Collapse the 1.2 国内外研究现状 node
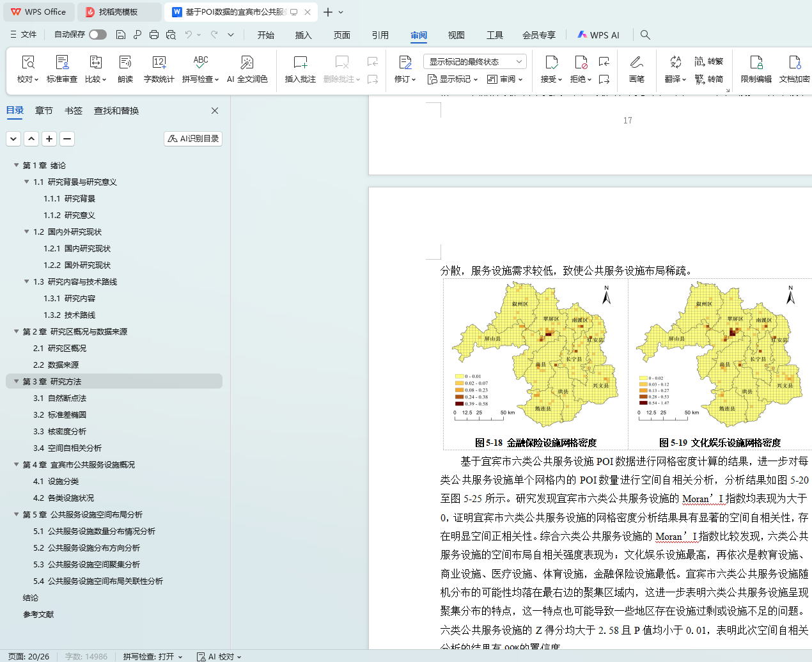Viewport: 812px width, 662px height. coord(26,232)
